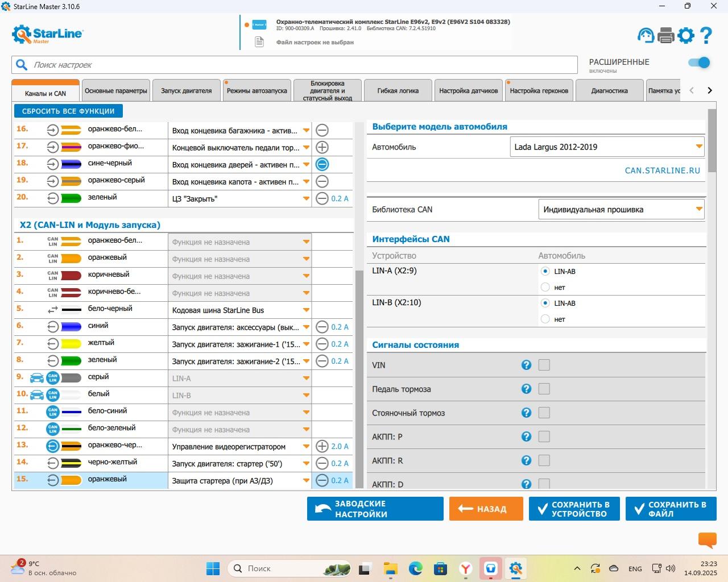The width and height of the screenshot is (728, 582).
Task: Click StarLine Master logo
Action: (x=48, y=35)
